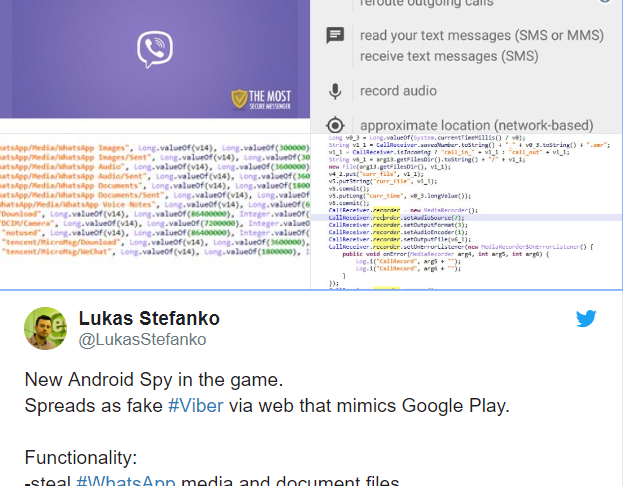Viewport: 624px width, 486px height.
Task: Open the purple Viber banner image
Action: pyautogui.click(x=155, y=59)
